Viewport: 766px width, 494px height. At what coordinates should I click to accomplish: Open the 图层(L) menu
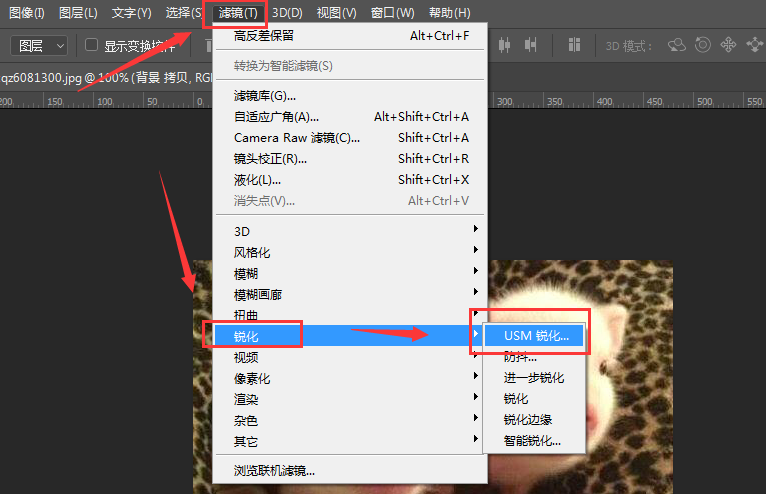click(x=78, y=13)
